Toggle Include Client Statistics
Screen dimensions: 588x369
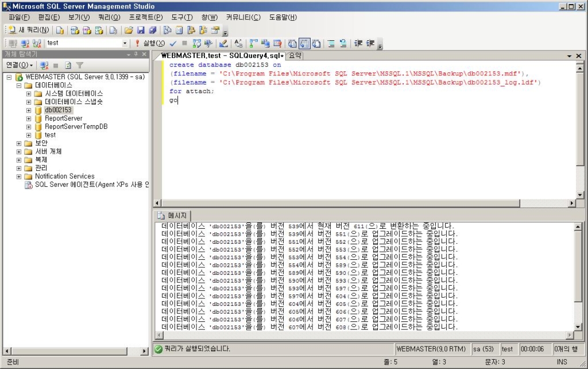[265, 44]
